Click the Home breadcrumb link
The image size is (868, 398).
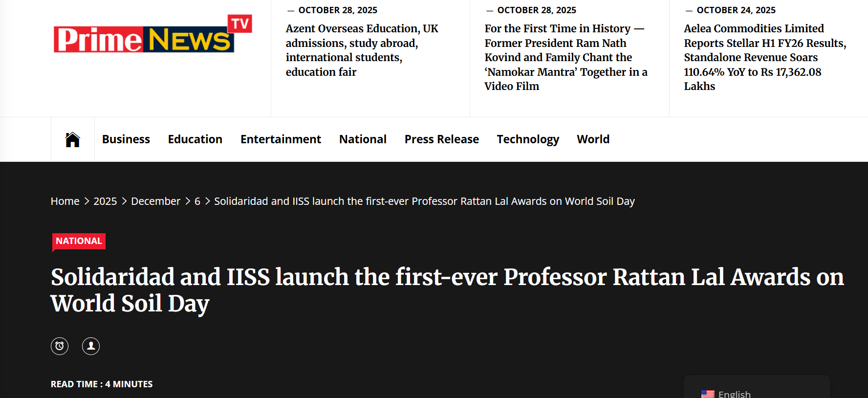tap(65, 201)
